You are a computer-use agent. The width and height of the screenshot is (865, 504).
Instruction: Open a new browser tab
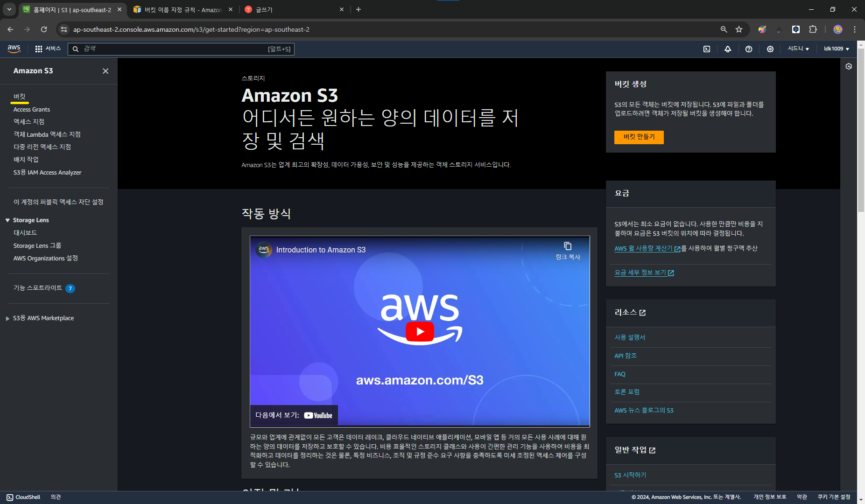pyautogui.click(x=359, y=9)
